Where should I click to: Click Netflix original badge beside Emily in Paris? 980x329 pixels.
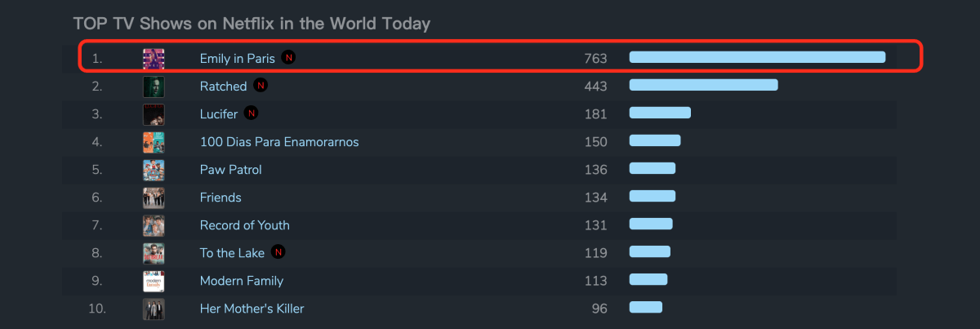(288, 57)
